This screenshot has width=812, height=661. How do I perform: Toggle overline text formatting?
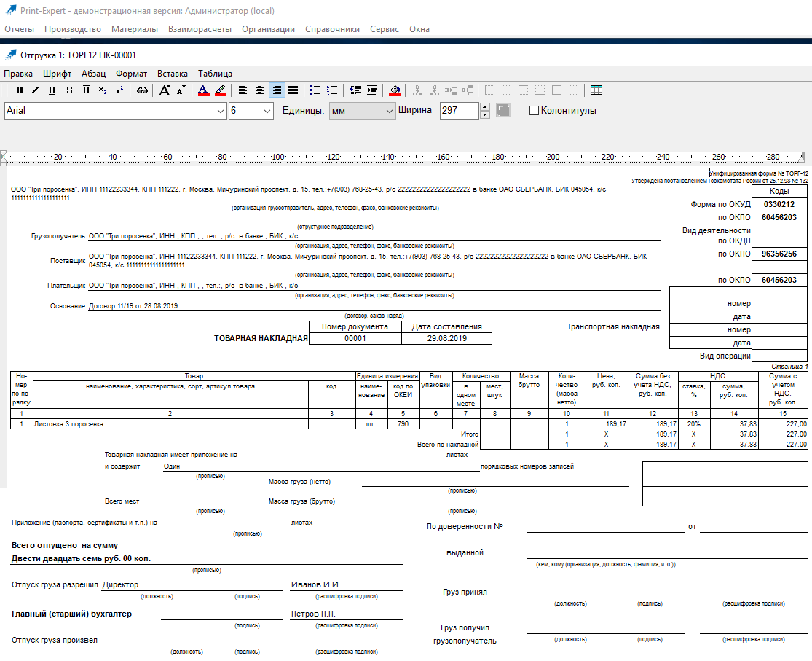tap(86, 90)
